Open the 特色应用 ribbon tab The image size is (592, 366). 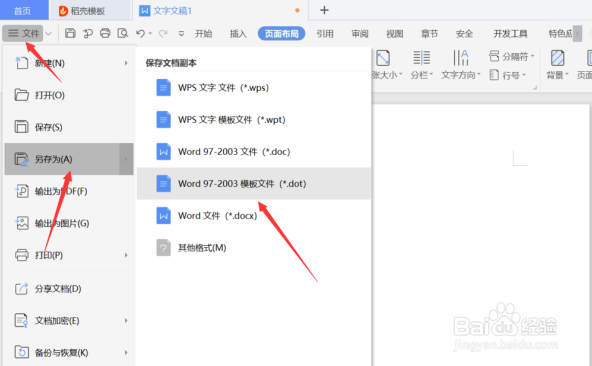point(560,34)
